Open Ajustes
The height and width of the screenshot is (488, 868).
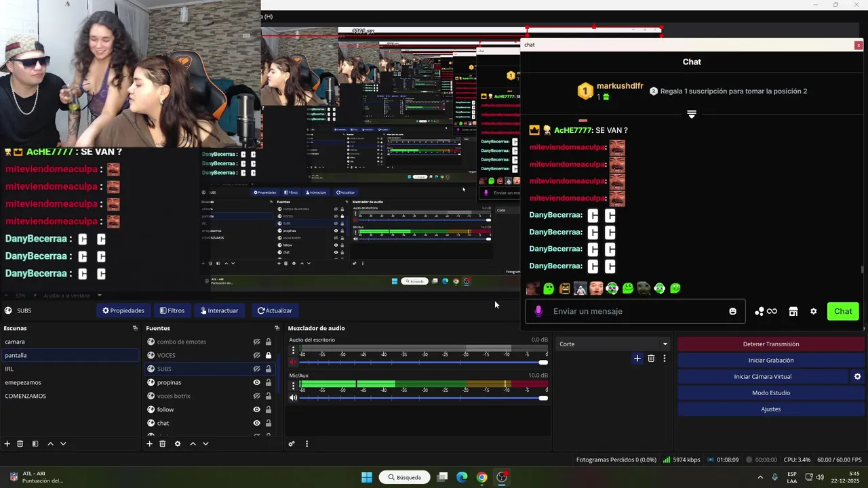click(x=771, y=409)
